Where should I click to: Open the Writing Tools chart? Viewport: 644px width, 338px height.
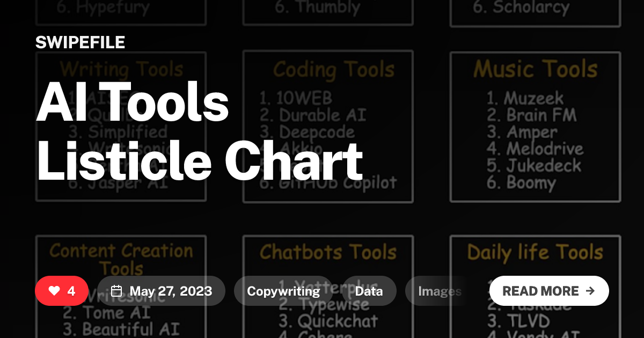[121, 69]
